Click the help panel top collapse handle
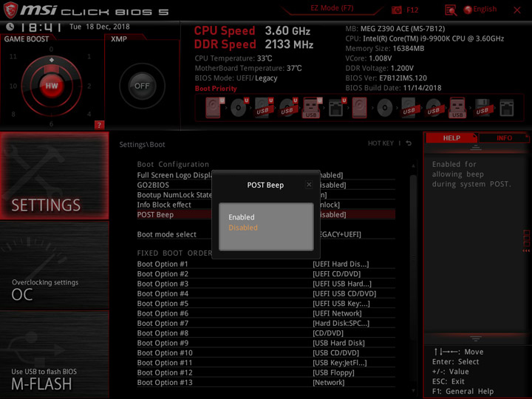 476,147
